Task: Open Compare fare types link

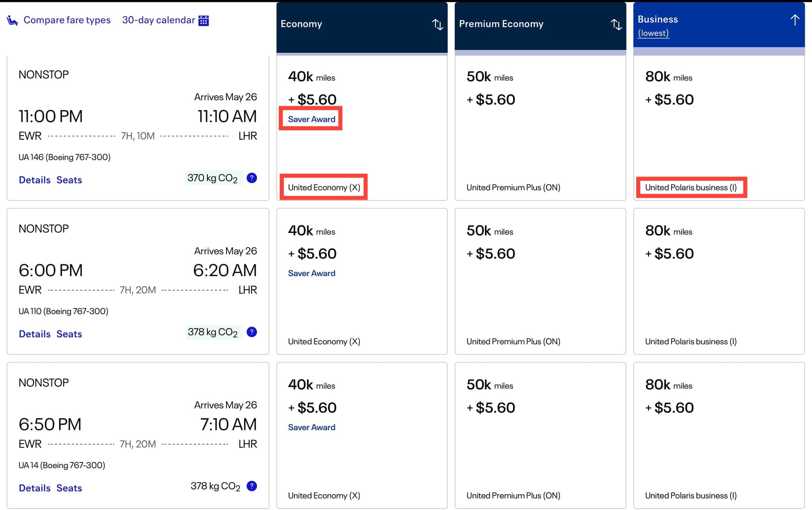Action: pos(67,20)
